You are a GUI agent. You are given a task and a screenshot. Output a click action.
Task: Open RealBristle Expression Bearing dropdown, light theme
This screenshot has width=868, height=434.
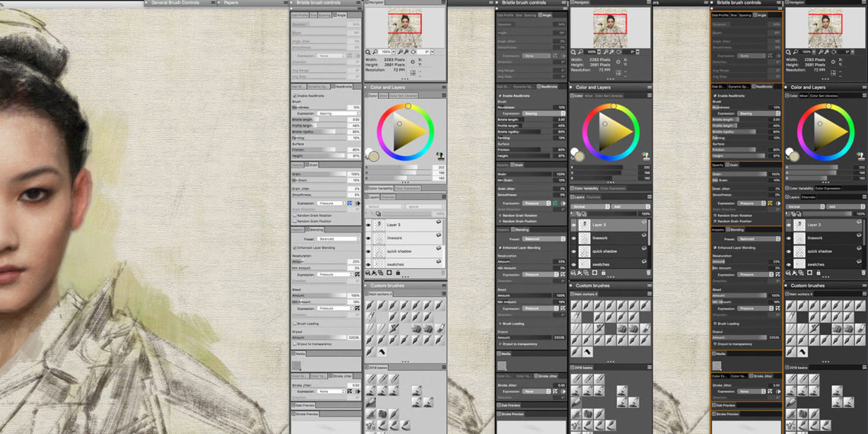[x=338, y=113]
